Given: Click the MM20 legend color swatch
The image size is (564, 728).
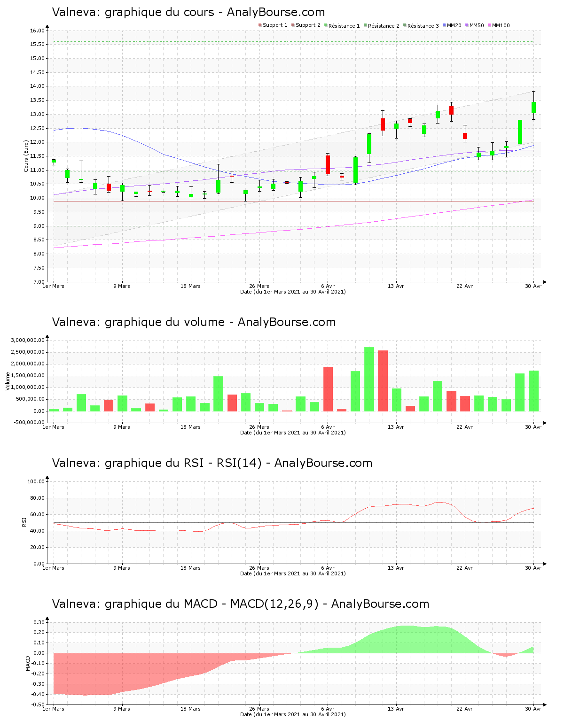Looking at the screenshot, I should coord(444,25).
